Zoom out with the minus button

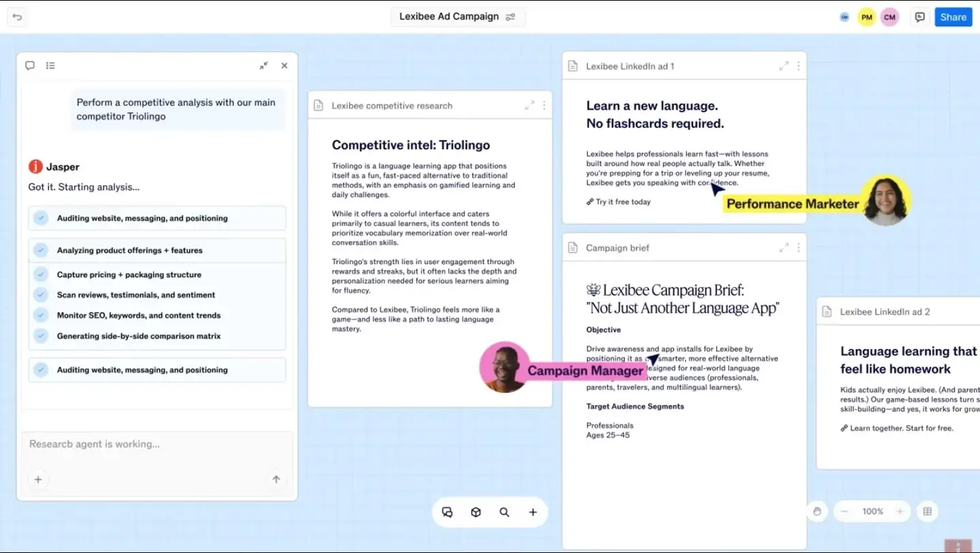pos(845,511)
